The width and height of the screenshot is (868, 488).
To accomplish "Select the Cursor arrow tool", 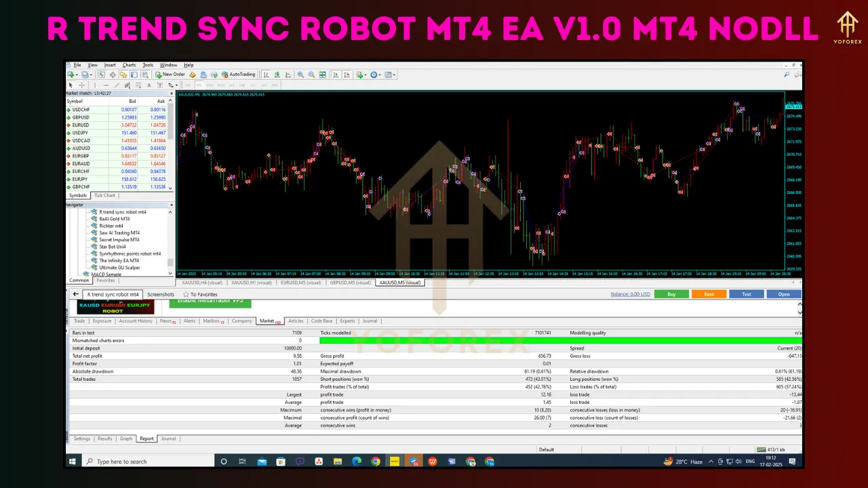I will (x=71, y=85).
